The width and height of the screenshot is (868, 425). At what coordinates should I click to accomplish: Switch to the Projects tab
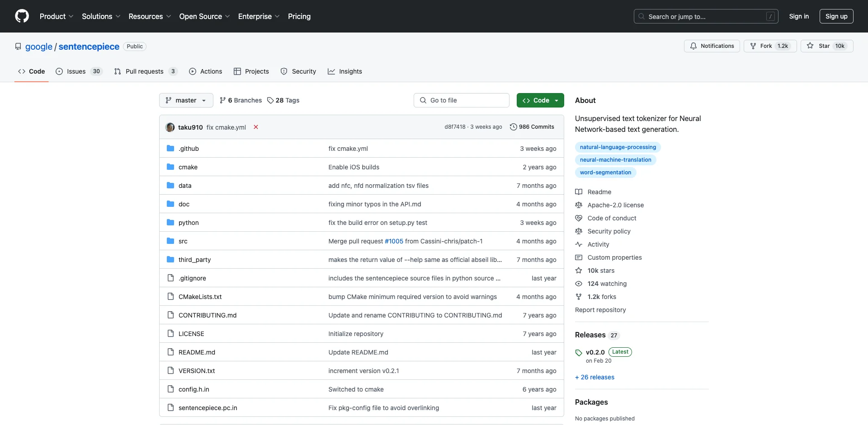(x=251, y=71)
